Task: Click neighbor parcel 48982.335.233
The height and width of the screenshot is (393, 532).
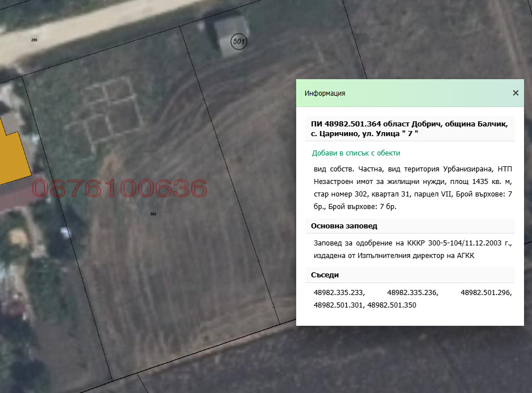Action: click(339, 293)
